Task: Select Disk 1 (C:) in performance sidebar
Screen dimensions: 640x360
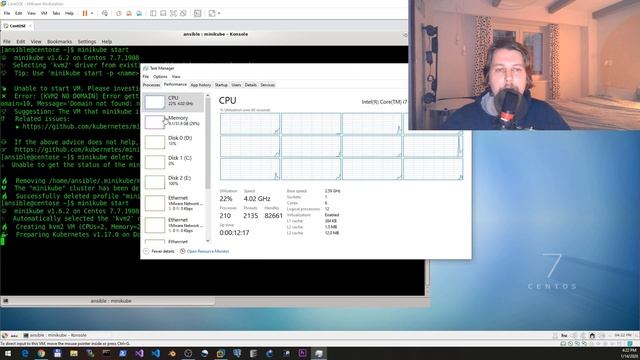Action: click(x=173, y=162)
